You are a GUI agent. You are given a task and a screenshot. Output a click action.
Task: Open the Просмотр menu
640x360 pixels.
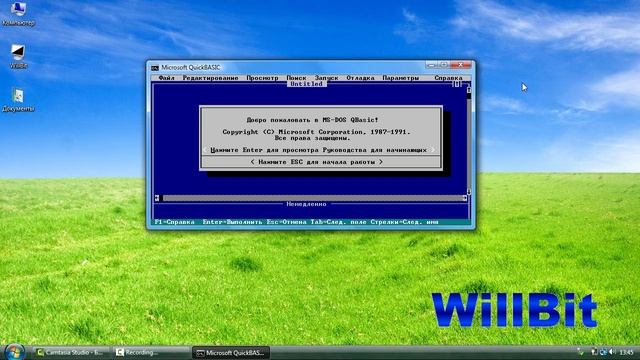262,78
